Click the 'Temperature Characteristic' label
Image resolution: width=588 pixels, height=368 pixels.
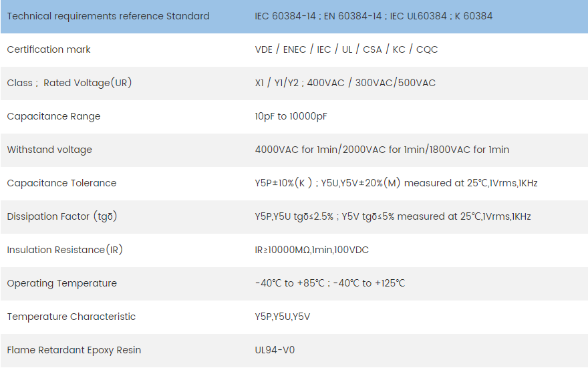click(71, 317)
